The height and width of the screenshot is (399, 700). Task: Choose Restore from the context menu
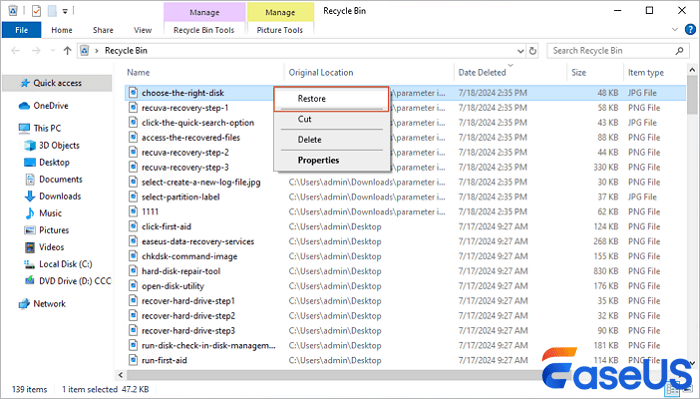[x=331, y=99]
